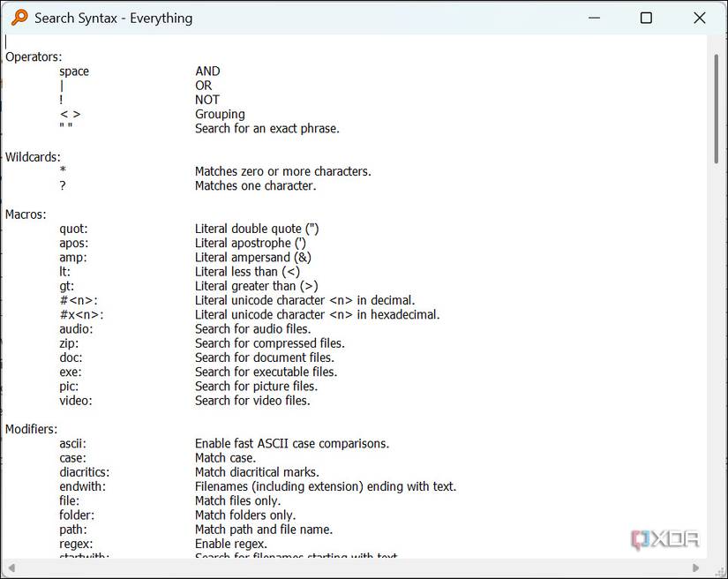The image size is (728, 579).
Task: Click the regex: modifier entry
Action: click(76, 544)
